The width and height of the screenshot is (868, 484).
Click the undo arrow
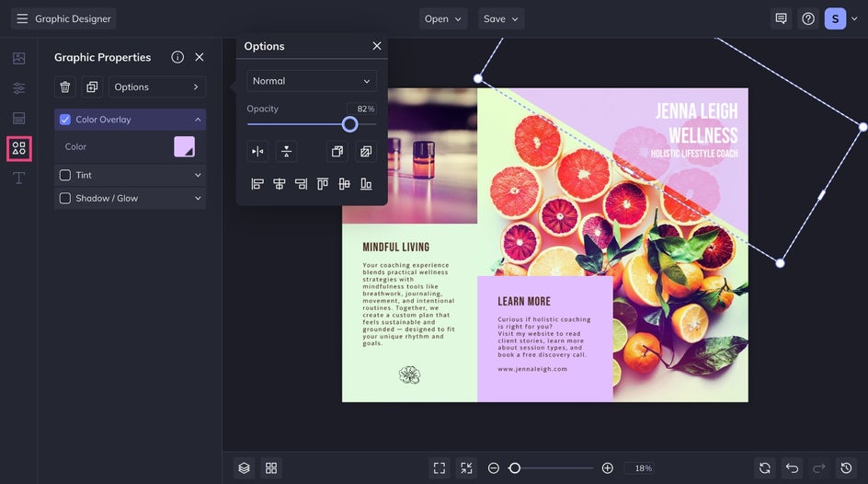tap(792, 468)
